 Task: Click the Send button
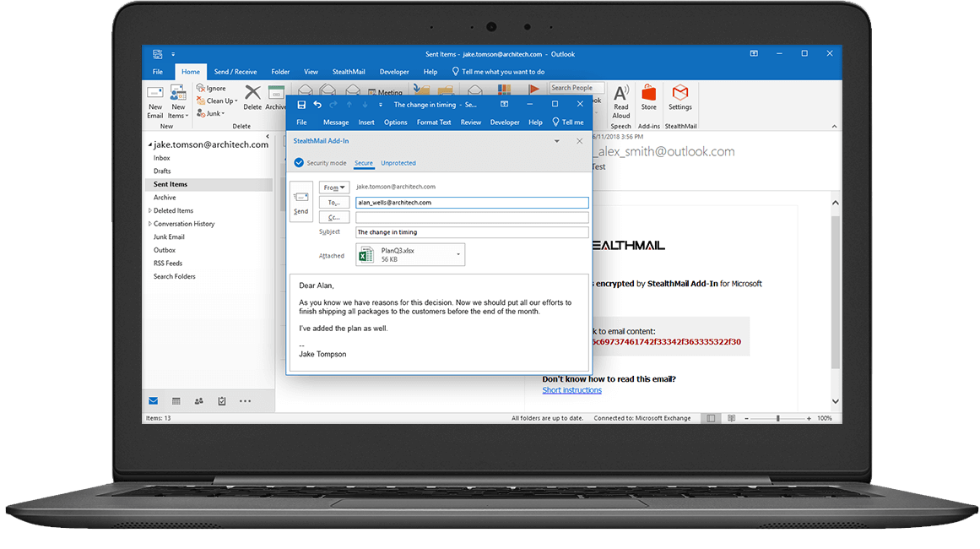301,201
